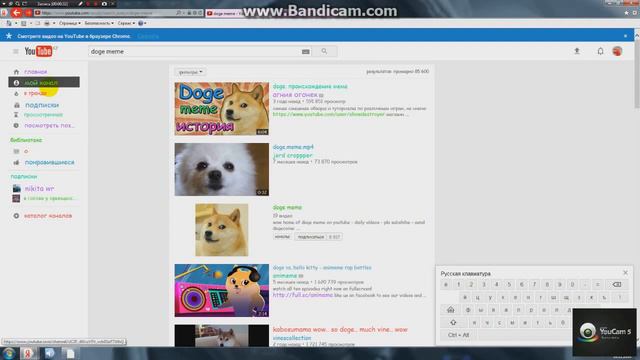This screenshot has width=640, height=360.
Task: Click the YouTube logo
Action: (39, 51)
